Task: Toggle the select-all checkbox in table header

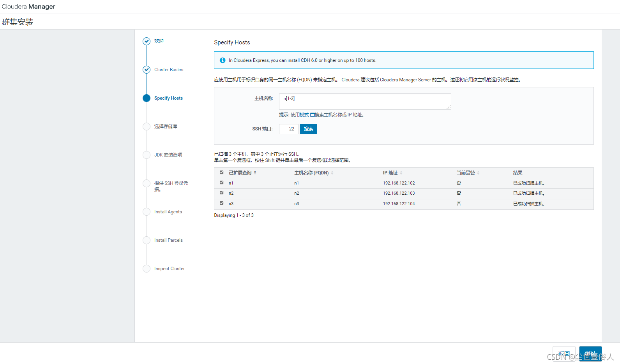Action: [221, 172]
